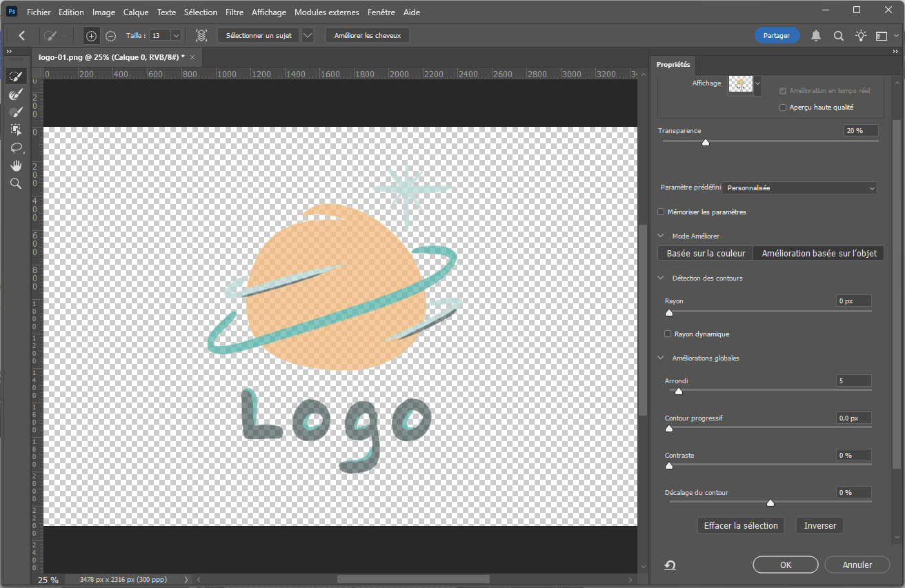Screen dimensions: 905x588
Task: Select the Zoom magnifier tool
Action: 16,183
